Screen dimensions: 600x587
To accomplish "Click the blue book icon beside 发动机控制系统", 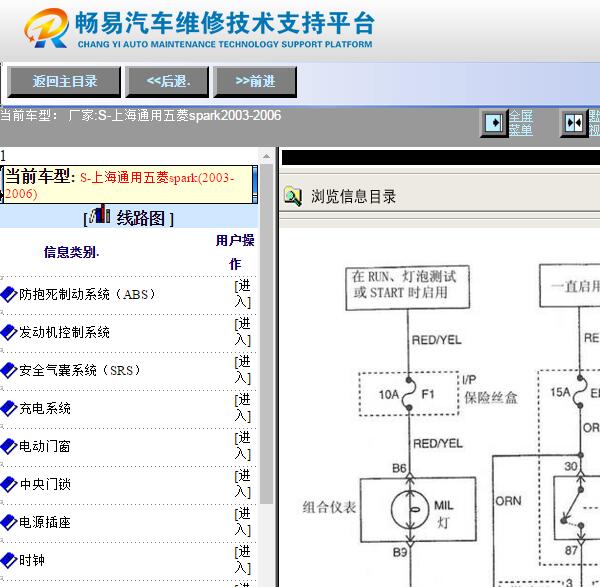I will [x=8, y=332].
